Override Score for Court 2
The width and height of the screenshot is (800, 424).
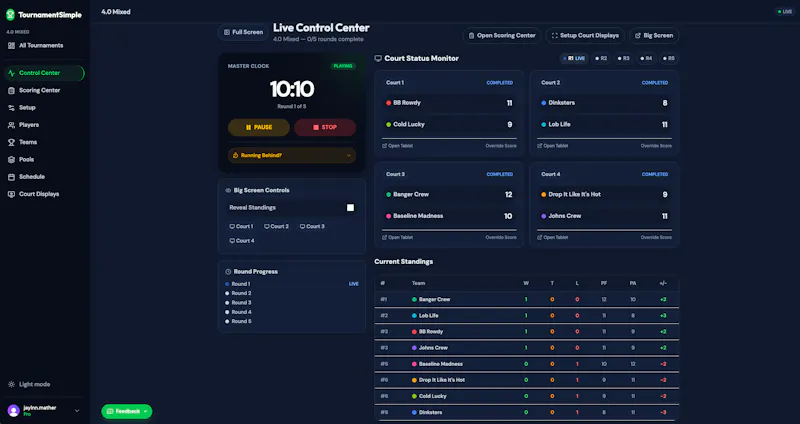[x=656, y=146]
